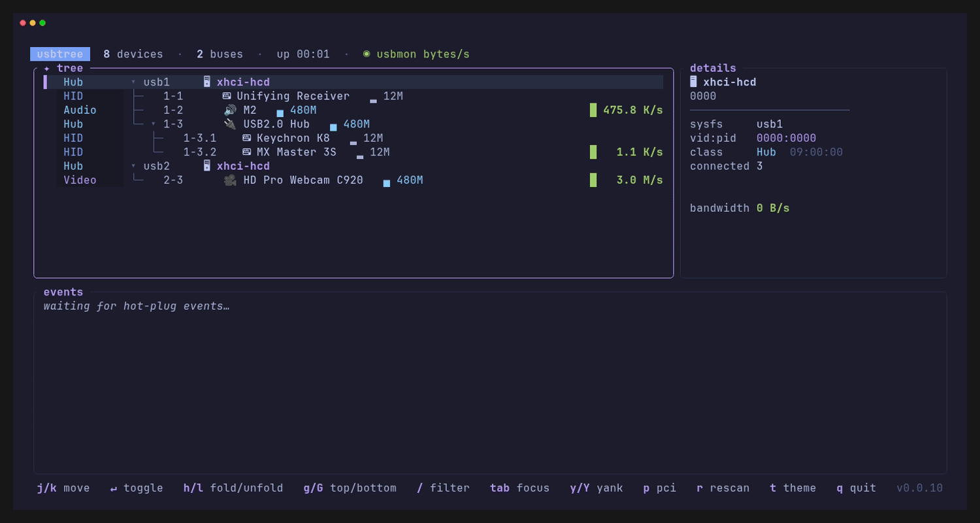Image resolution: width=980 pixels, height=523 pixels.
Task: Click the up 00:01 uptime
Action: (x=303, y=54)
